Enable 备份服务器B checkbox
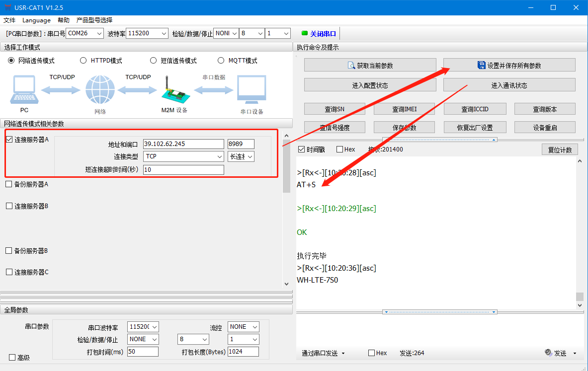This screenshot has width=588, height=371. [9, 250]
